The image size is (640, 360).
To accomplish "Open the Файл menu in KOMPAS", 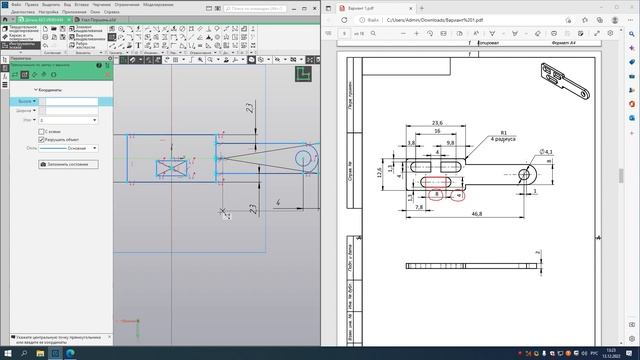I will tap(16, 4).
